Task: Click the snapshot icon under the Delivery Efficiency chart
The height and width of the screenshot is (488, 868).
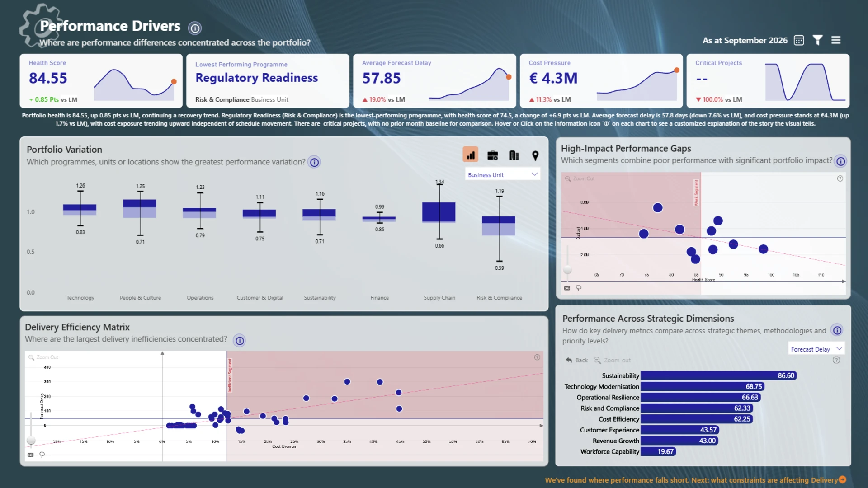Action: pyautogui.click(x=30, y=455)
